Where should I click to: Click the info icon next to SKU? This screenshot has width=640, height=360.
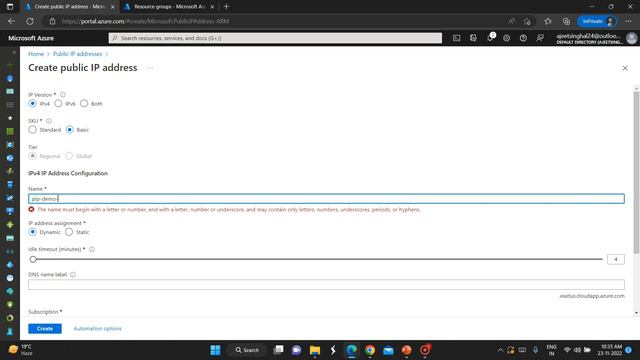tap(49, 121)
